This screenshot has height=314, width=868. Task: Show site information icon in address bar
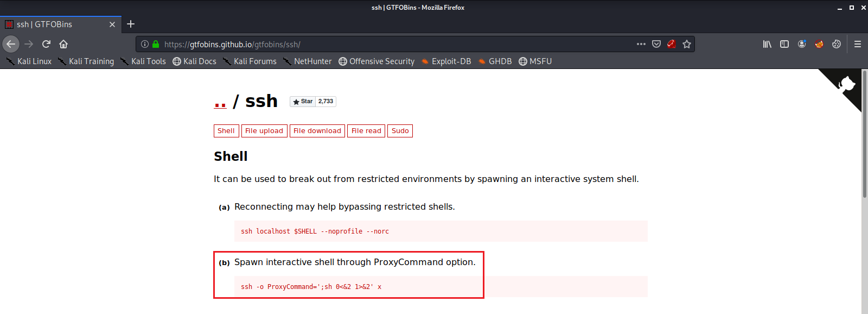(x=145, y=44)
